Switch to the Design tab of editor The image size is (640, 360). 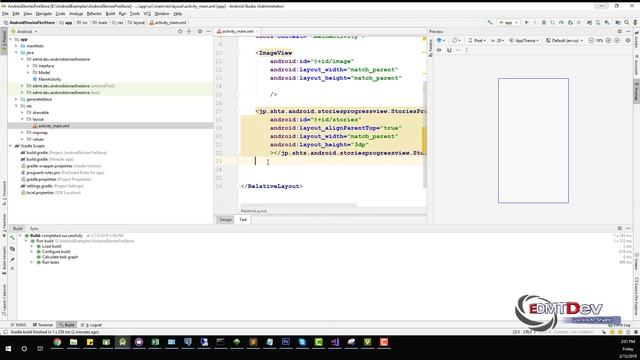[225, 220]
